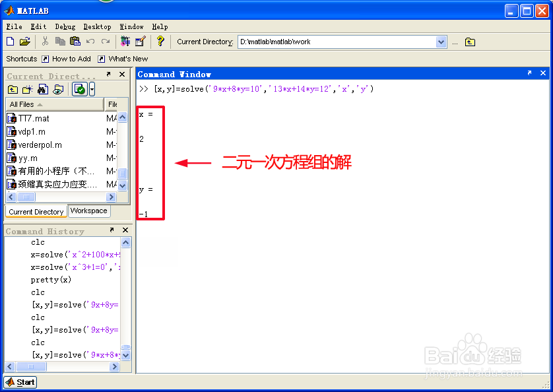Go up folder in Current Directory panel
Image resolution: width=553 pixels, height=392 pixels.
(13, 89)
